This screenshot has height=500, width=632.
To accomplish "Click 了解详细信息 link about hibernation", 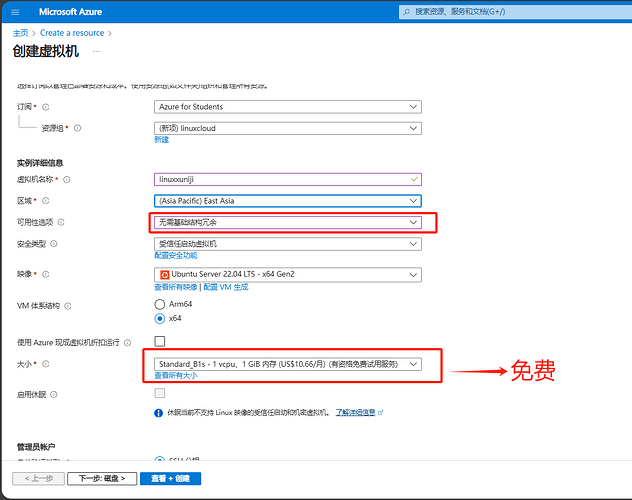I will (356, 412).
